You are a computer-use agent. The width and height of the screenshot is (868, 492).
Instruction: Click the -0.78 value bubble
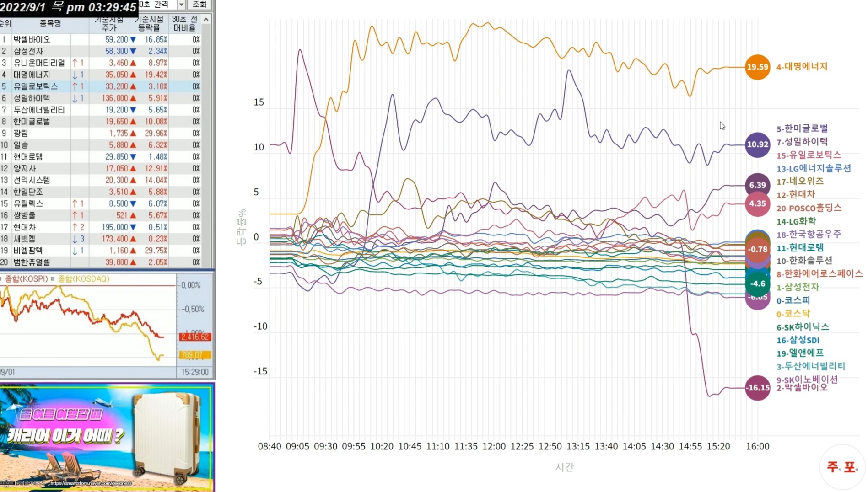point(757,249)
